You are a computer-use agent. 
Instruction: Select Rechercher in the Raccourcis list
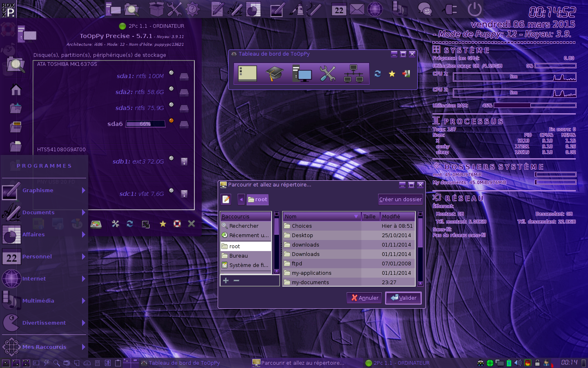[246, 226]
